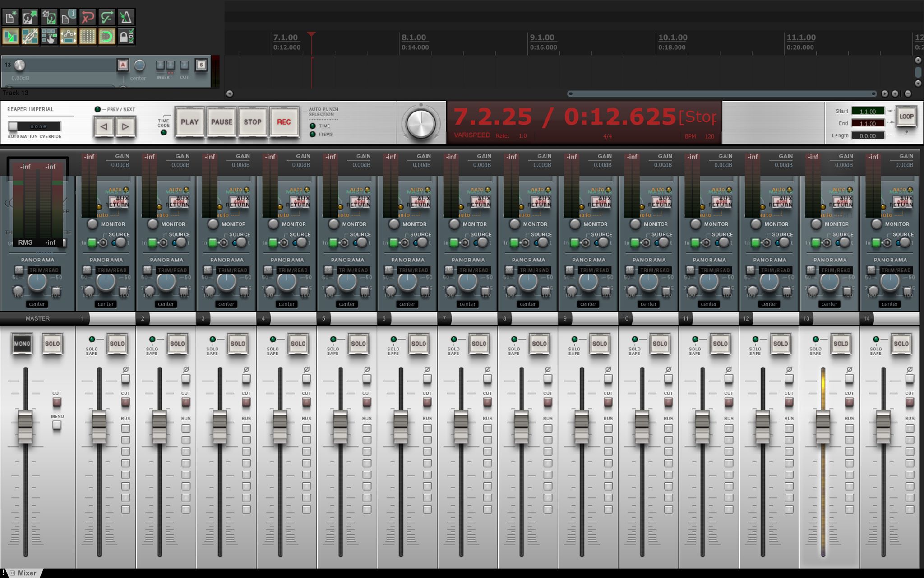
Task: Select the Mixer tab at bottom
Action: pyautogui.click(x=26, y=573)
